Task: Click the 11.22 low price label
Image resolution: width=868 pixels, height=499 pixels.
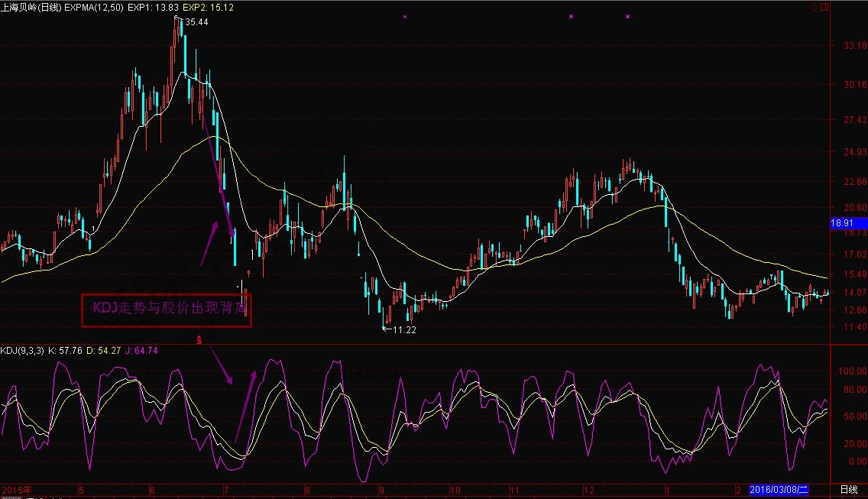Action: [x=405, y=330]
